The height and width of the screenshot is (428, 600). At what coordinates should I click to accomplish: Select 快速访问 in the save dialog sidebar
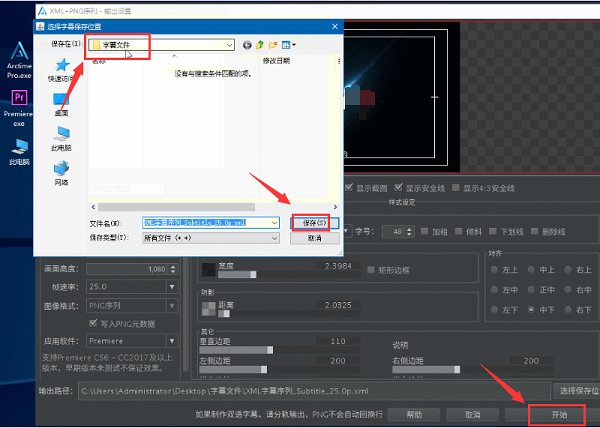coord(61,72)
